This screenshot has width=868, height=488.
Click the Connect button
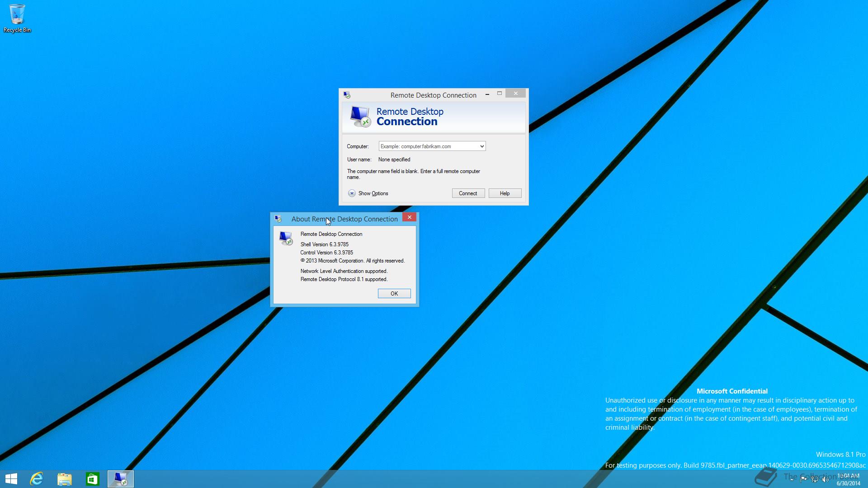(468, 193)
